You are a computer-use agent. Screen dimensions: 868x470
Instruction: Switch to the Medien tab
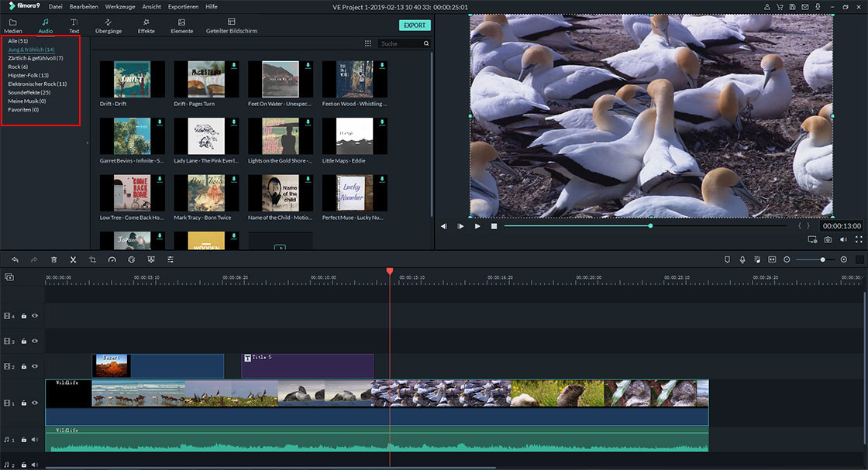[12, 26]
